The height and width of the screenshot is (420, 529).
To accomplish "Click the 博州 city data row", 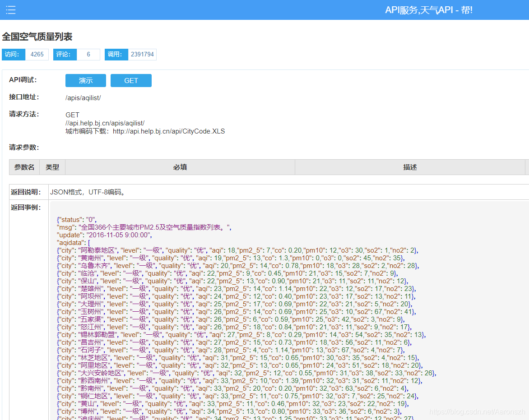I will 229,411.
